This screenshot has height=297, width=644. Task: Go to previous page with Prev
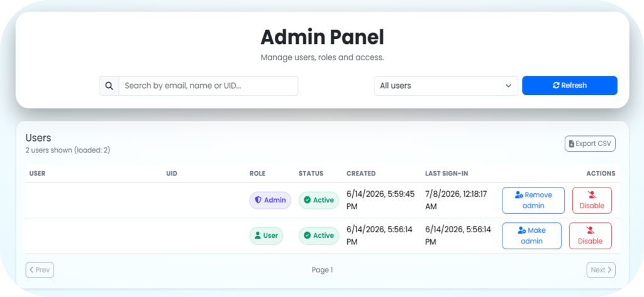point(40,270)
